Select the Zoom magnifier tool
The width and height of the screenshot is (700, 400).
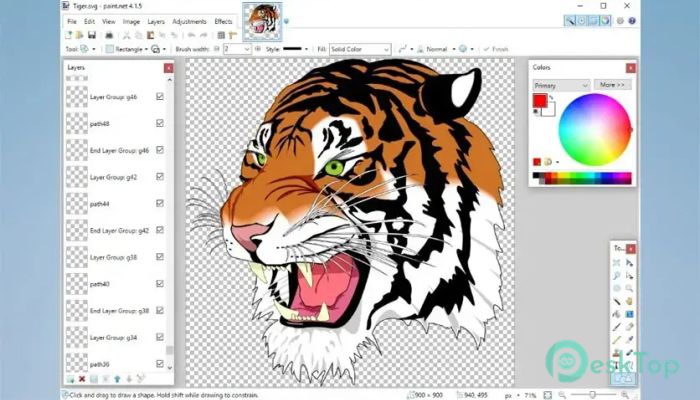tap(629, 288)
